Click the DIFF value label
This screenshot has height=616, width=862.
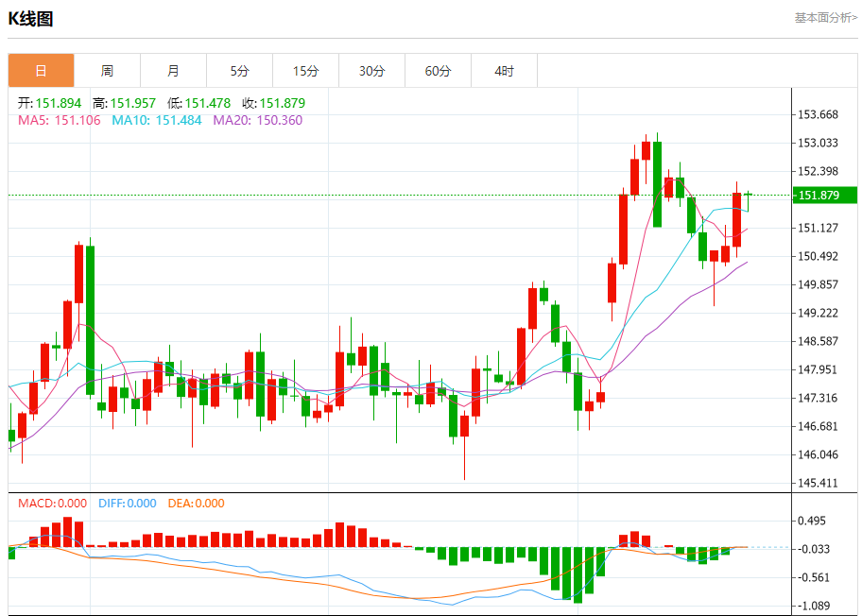(127, 504)
